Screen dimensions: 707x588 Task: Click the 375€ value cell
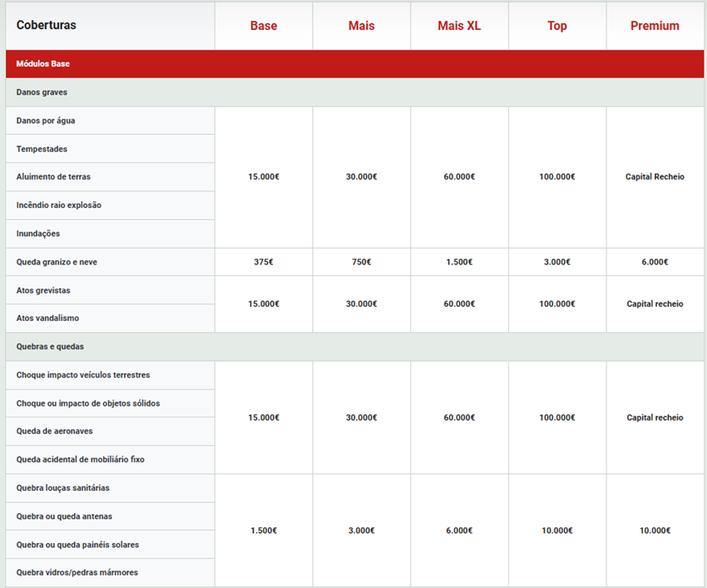[264, 262]
